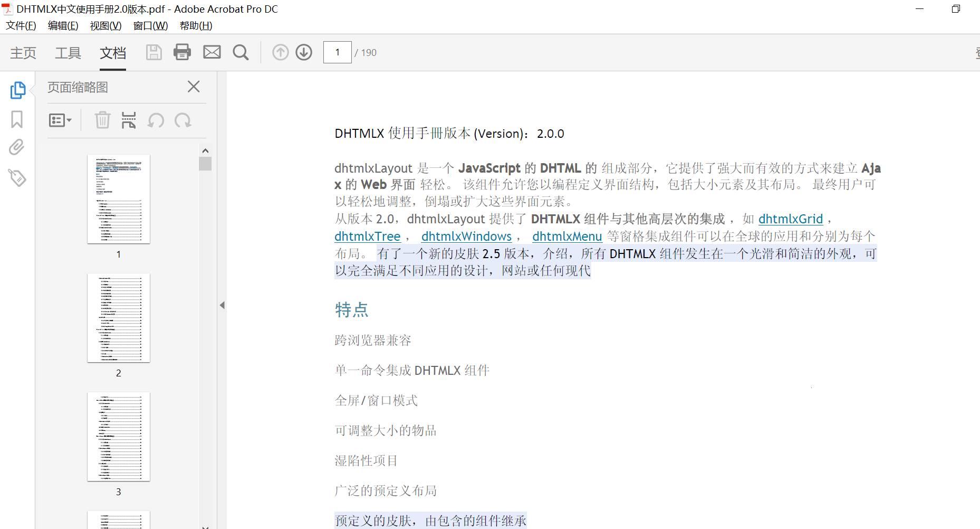Minimize the Acrobat window

click(919, 9)
